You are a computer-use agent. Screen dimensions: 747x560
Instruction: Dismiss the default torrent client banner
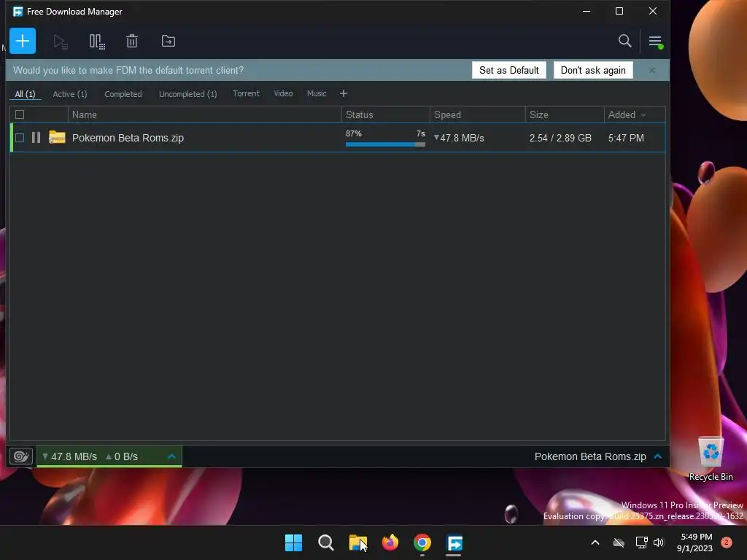[x=652, y=70]
